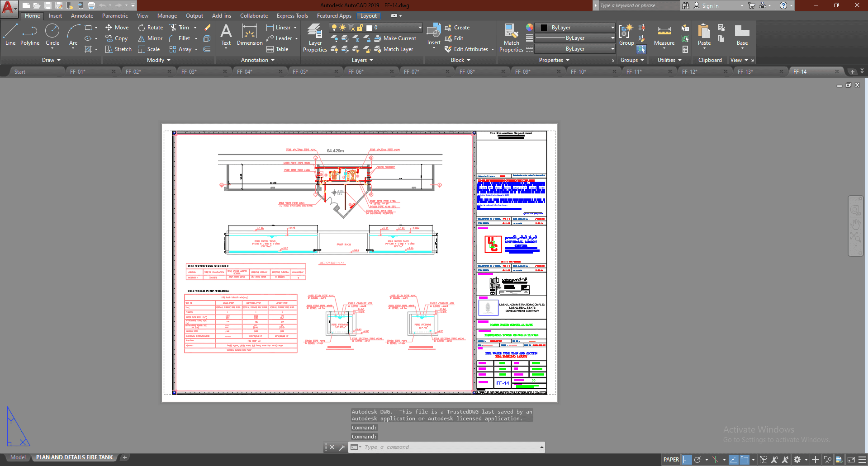Click Sign In button
This screenshot has height=466, width=868.
tap(710, 6)
